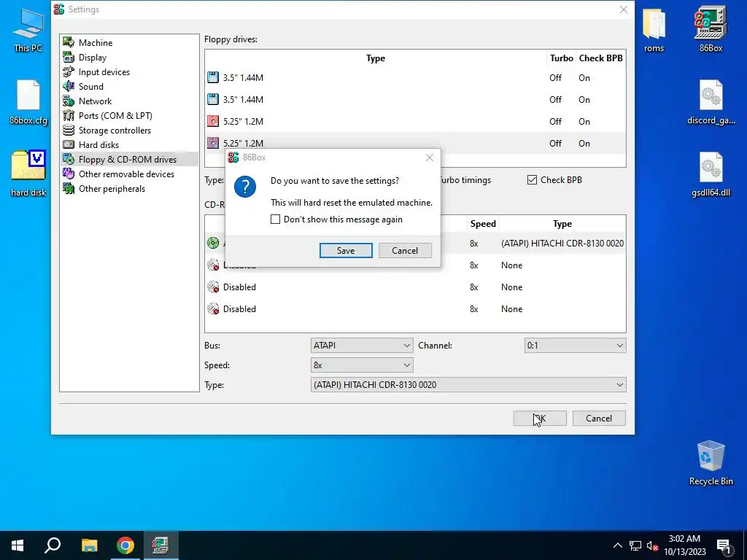Click Cancel in the Settings window

599,418
